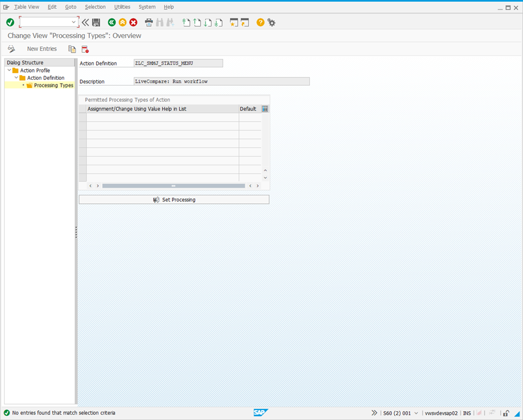Click the dotted panel splitter handle
Viewport: 523px width, 420px height.
76,232
